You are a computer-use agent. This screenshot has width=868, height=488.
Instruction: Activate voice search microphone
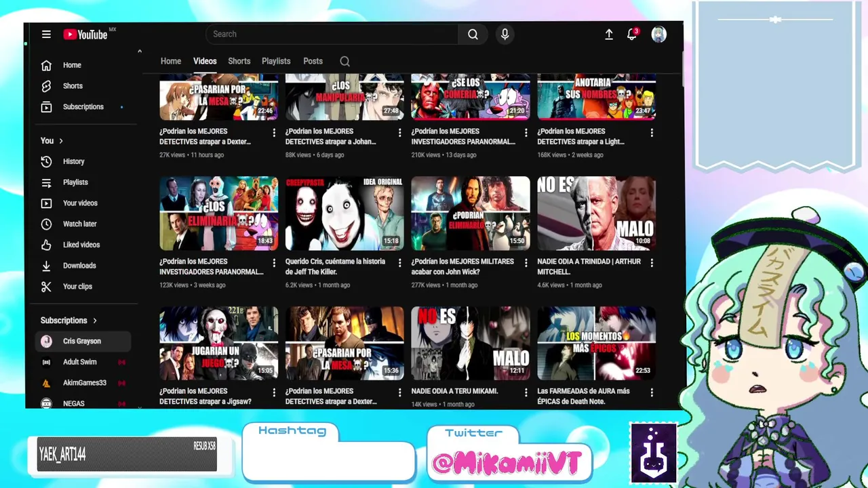pyautogui.click(x=505, y=35)
